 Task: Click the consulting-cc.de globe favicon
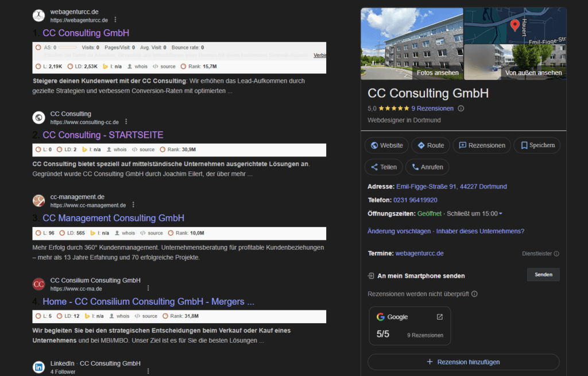(38, 117)
